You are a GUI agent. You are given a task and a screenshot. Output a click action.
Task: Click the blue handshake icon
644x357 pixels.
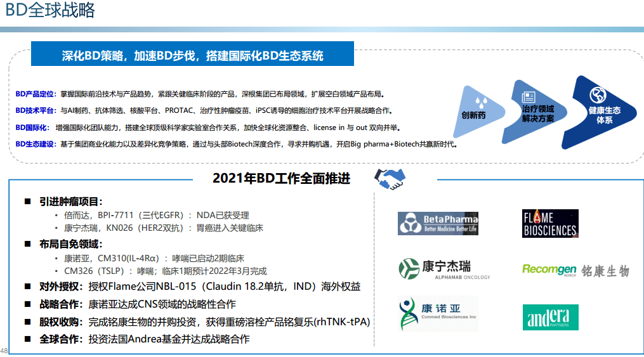click(x=390, y=179)
